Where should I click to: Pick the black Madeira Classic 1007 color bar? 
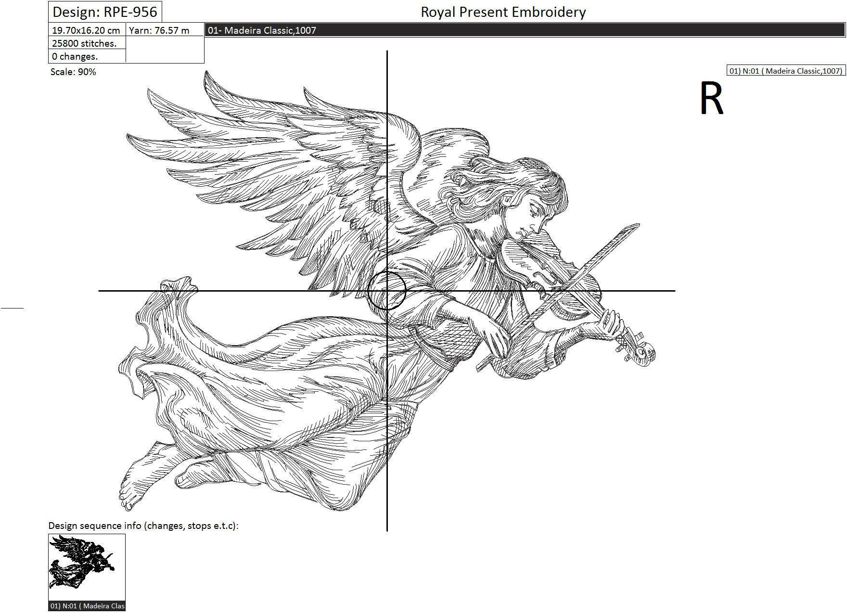tap(525, 30)
